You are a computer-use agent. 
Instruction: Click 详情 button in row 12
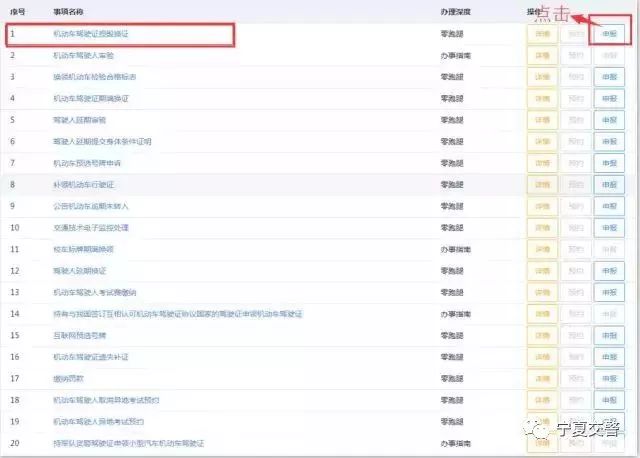542,271
